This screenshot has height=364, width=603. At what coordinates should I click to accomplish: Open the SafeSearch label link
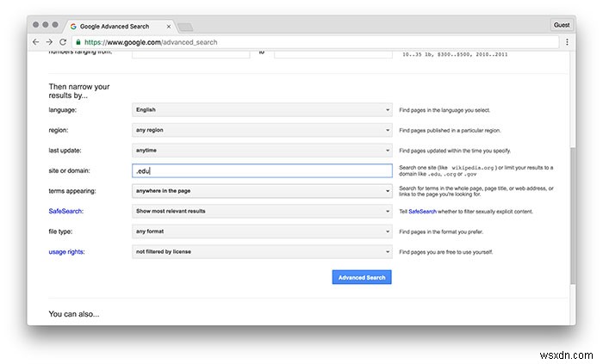click(65, 211)
